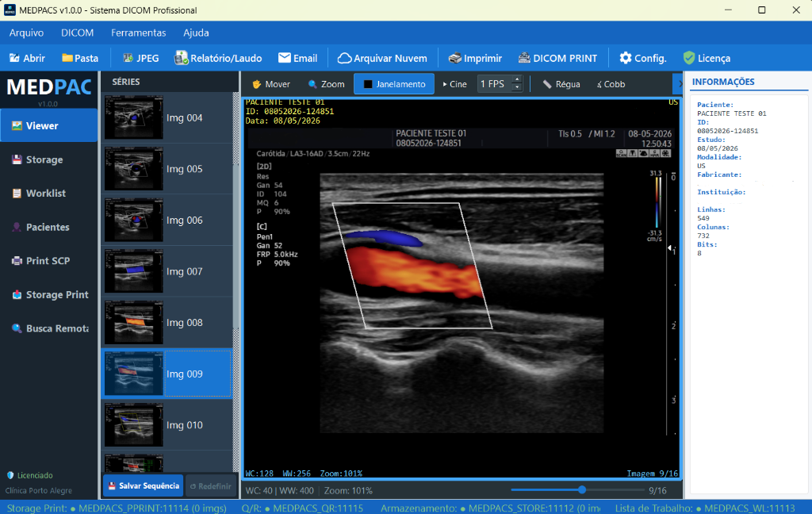The width and height of the screenshot is (812, 514).
Task: Open the Busca Remota section
Action: tap(48, 328)
